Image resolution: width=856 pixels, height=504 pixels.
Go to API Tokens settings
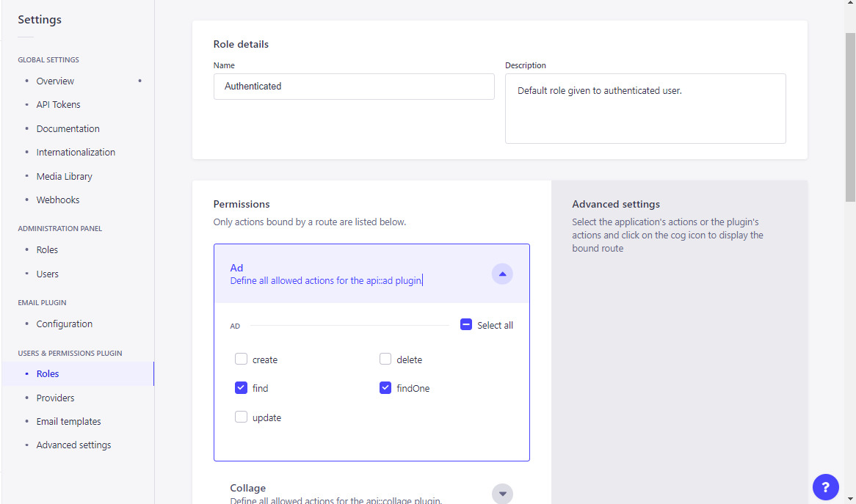(58, 105)
